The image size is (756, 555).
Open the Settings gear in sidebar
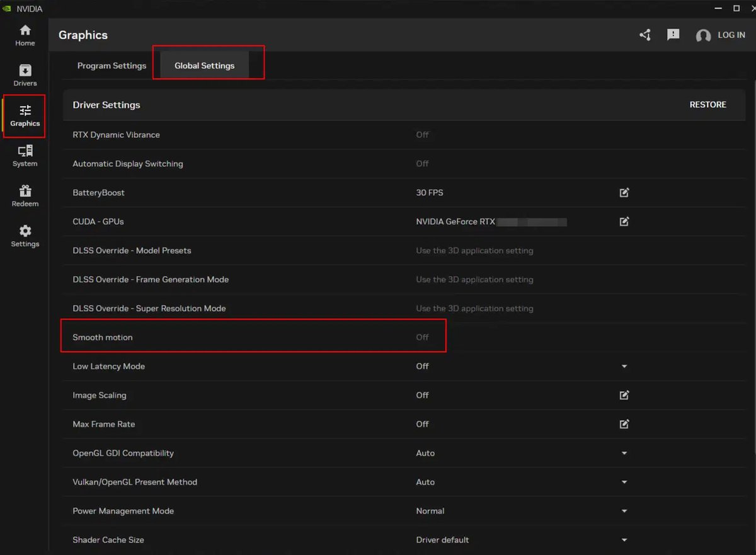coord(25,236)
